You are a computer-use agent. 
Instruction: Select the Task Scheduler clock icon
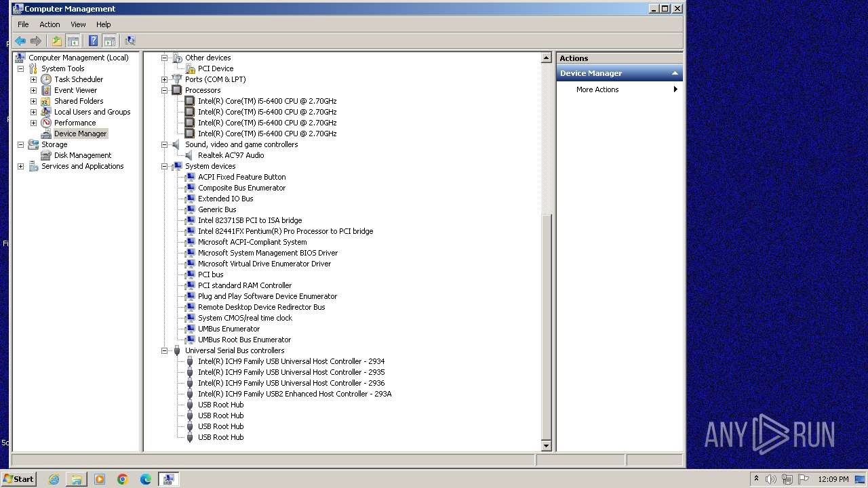pos(46,79)
